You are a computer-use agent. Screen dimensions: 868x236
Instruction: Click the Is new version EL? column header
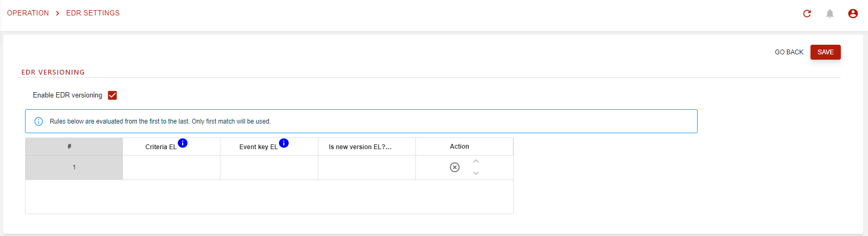(x=367, y=147)
